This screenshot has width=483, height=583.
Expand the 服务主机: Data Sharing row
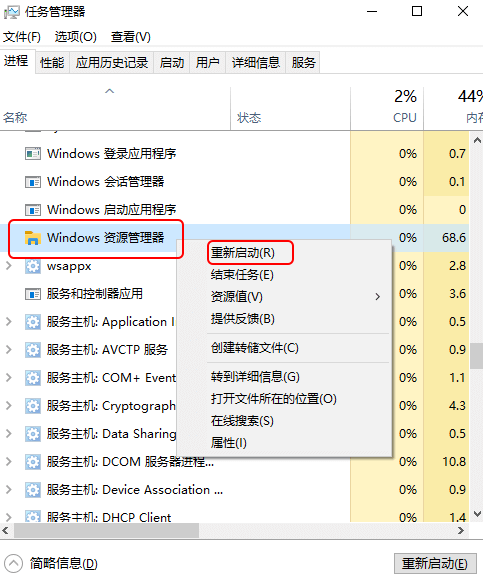click(9, 434)
